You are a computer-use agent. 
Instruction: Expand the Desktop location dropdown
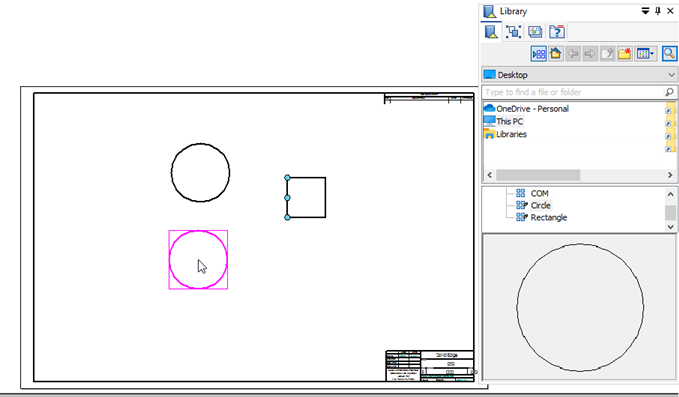[579, 75]
